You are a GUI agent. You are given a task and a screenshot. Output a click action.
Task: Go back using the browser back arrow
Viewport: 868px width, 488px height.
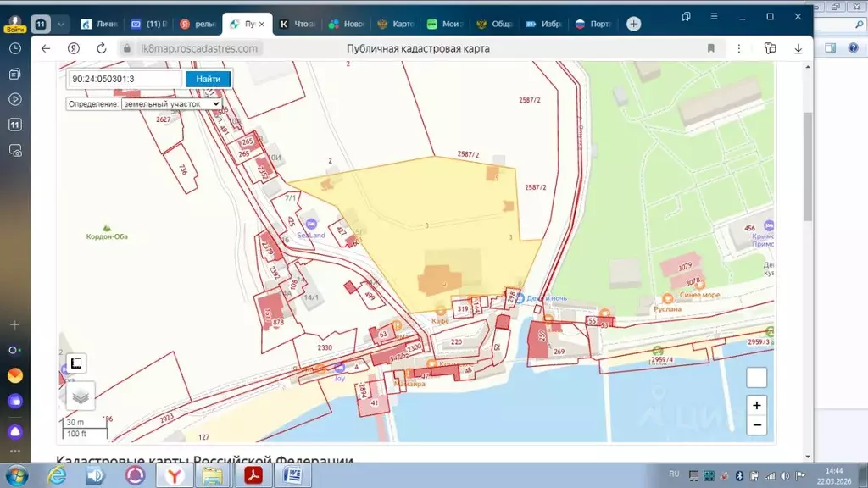point(46,48)
